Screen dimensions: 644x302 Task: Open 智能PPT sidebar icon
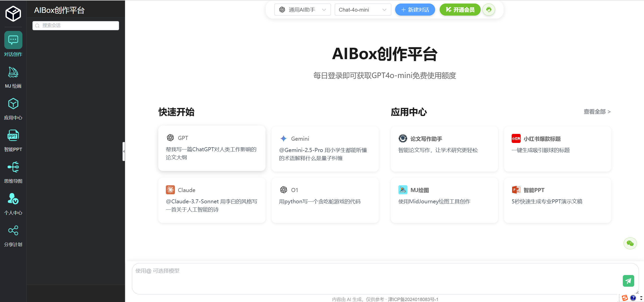[13, 135]
